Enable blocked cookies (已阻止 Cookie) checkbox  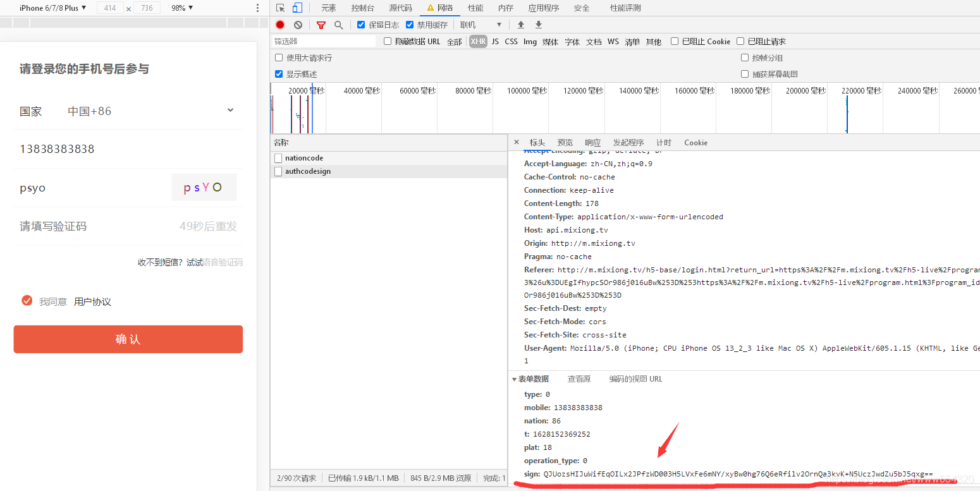coord(675,41)
